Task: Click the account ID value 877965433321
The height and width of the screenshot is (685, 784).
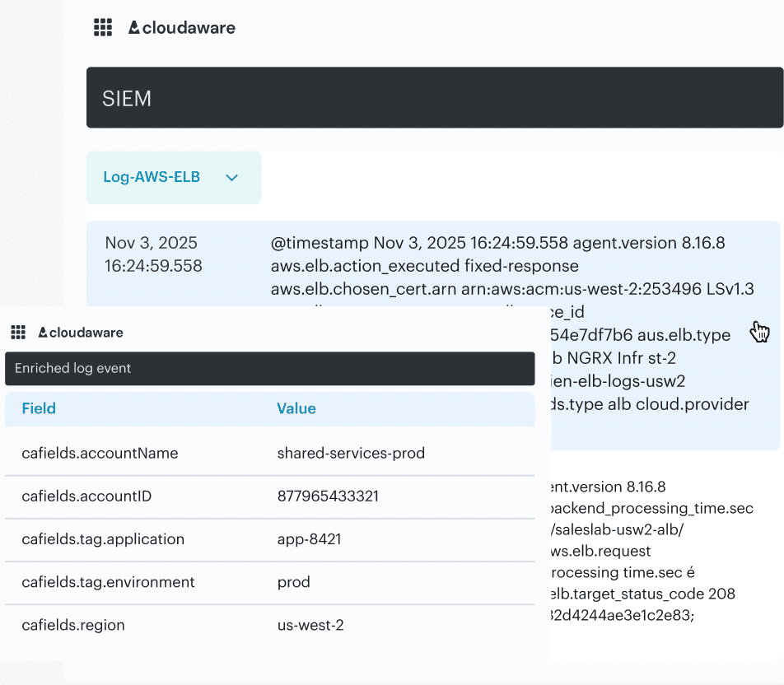Action: point(329,496)
